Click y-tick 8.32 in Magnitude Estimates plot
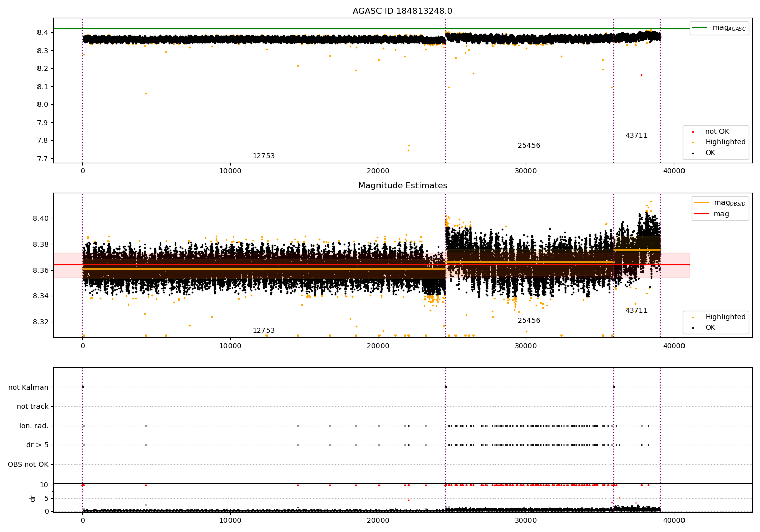Screen dimensions: 760x532 coord(41,322)
